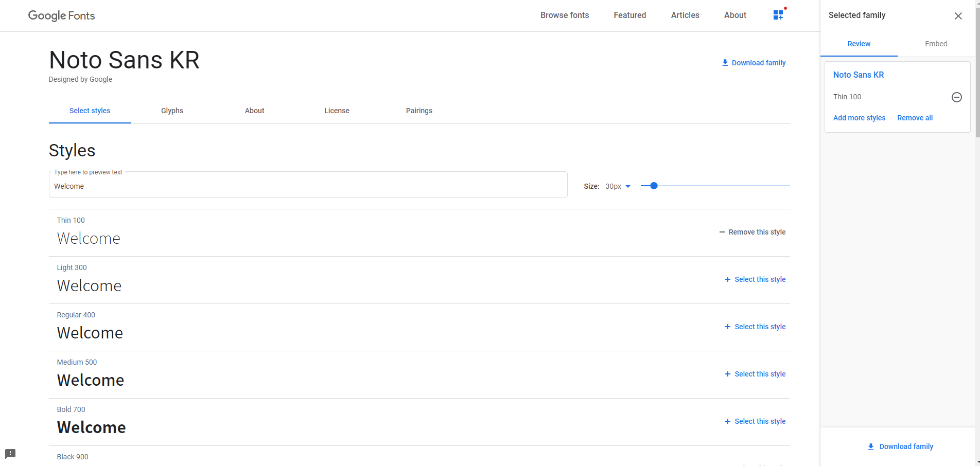This screenshot has height=466, width=980.
Task: Click the Regular 400 label
Action: click(x=76, y=315)
